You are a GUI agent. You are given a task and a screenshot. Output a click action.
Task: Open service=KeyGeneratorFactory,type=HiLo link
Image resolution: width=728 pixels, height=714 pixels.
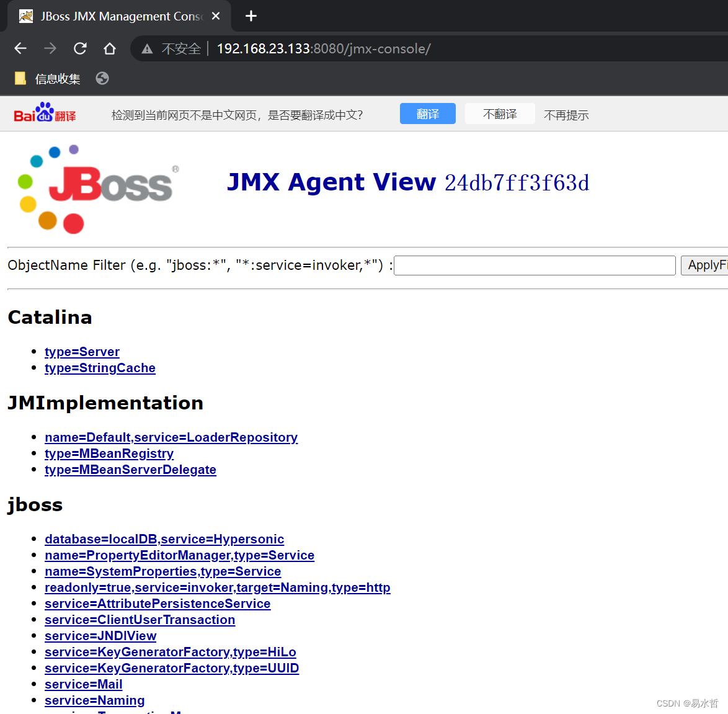click(171, 652)
